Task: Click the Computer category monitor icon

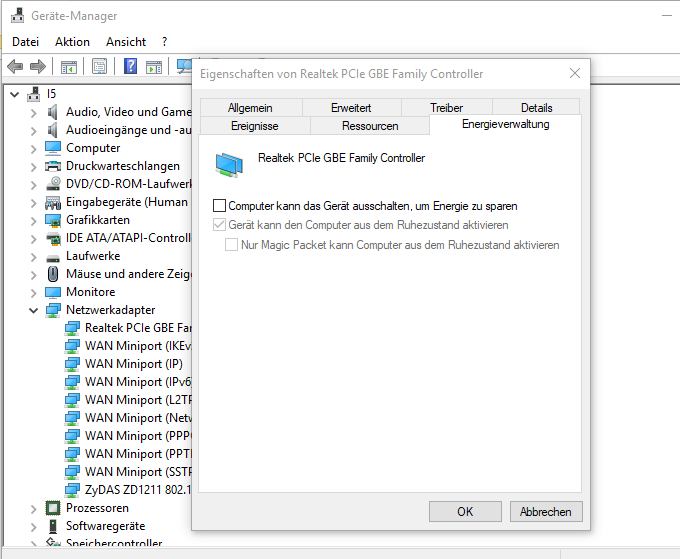Action: [x=53, y=148]
